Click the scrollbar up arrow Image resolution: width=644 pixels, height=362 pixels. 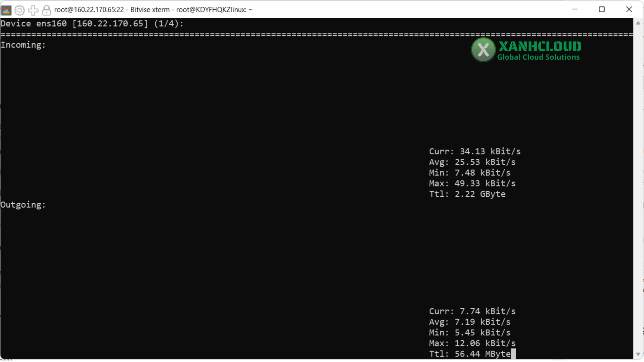(638, 23)
